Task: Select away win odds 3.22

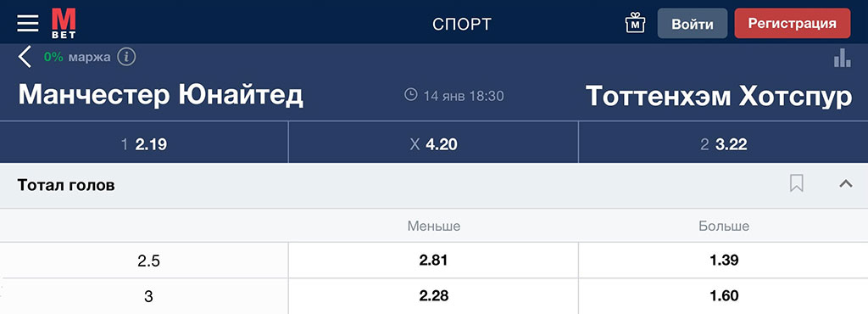Action: click(724, 144)
